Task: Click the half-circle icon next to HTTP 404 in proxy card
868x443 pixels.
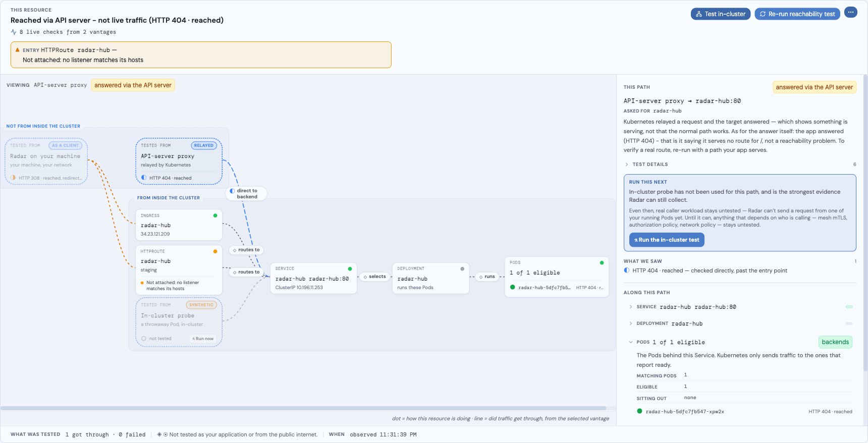Action: [x=144, y=178]
